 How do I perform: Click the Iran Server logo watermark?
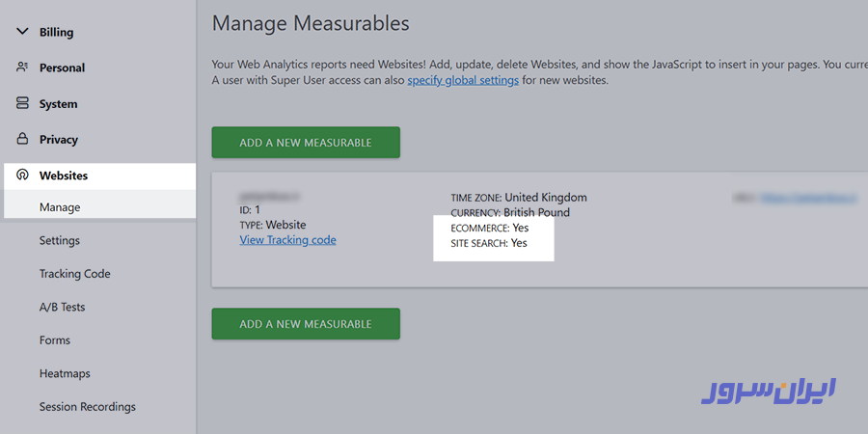click(768, 390)
